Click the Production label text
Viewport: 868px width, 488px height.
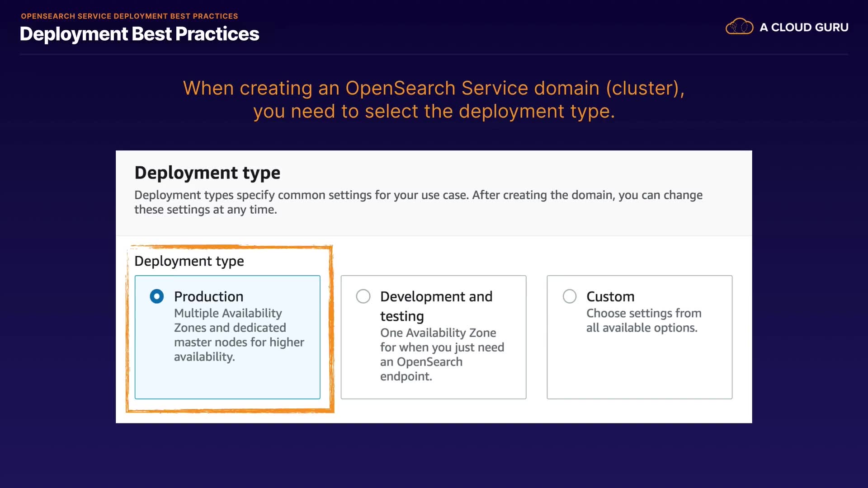click(208, 296)
